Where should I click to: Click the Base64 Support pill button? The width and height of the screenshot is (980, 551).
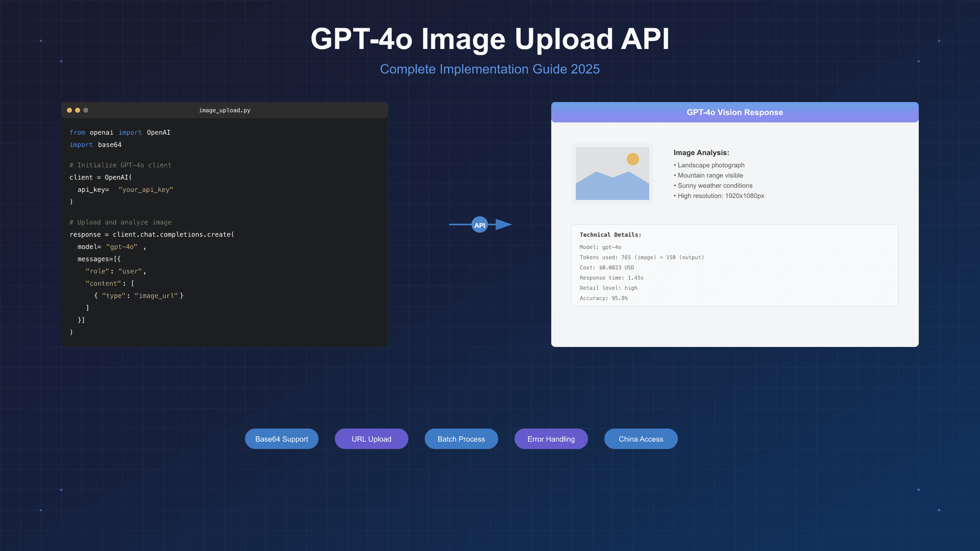click(x=282, y=439)
